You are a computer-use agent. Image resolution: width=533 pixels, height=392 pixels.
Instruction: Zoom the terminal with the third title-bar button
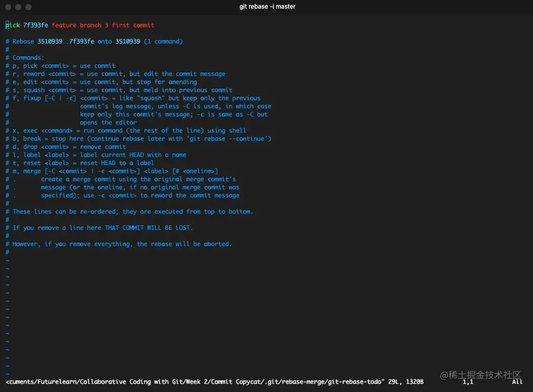click(x=28, y=7)
